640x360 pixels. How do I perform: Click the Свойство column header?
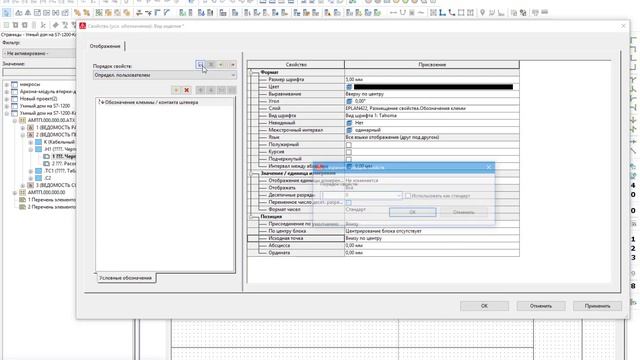[x=296, y=64]
